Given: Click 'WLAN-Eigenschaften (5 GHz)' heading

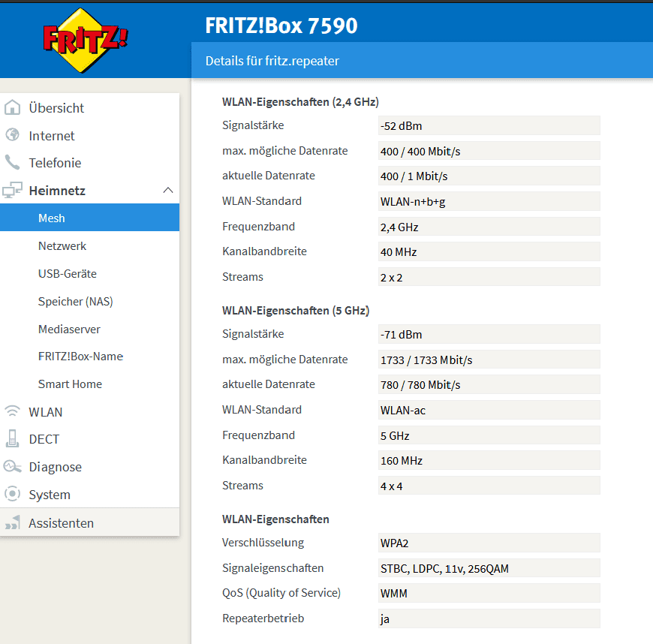Looking at the screenshot, I should pyautogui.click(x=296, y=311).
